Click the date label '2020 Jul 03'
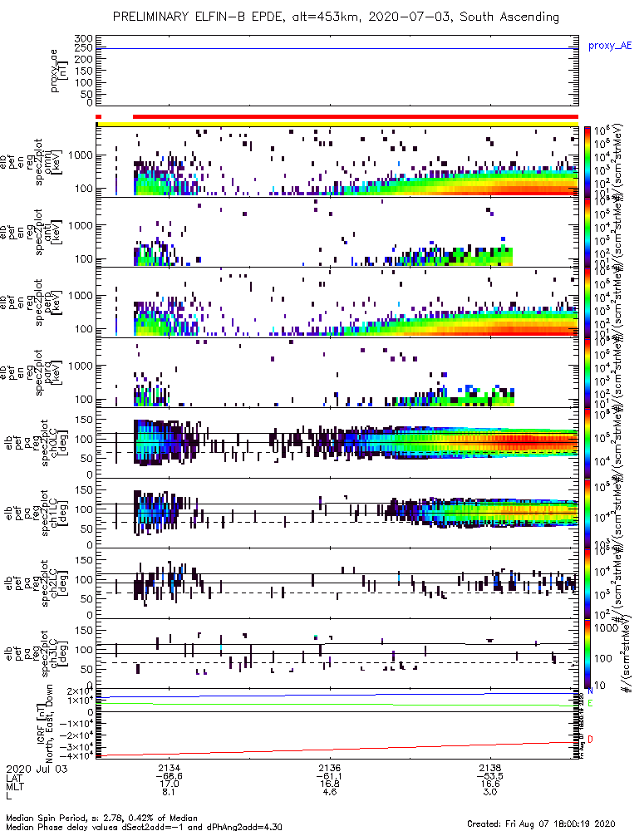 tap(37, 769)
